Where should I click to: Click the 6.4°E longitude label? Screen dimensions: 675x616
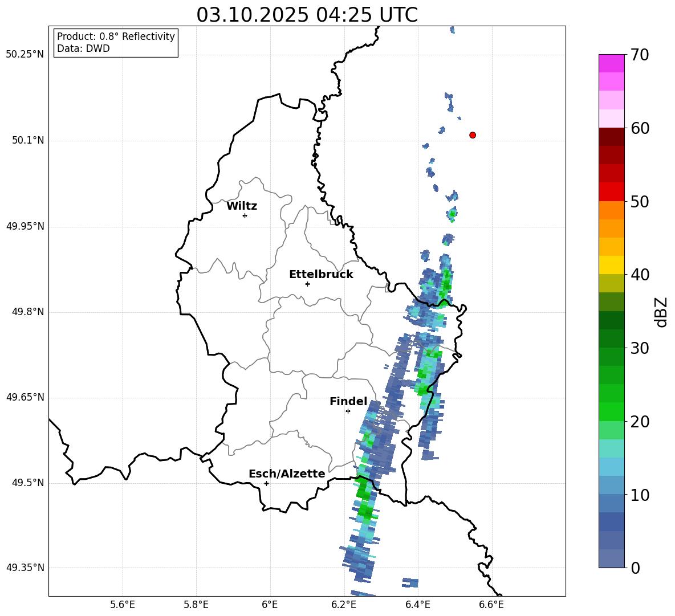(417, 605)
